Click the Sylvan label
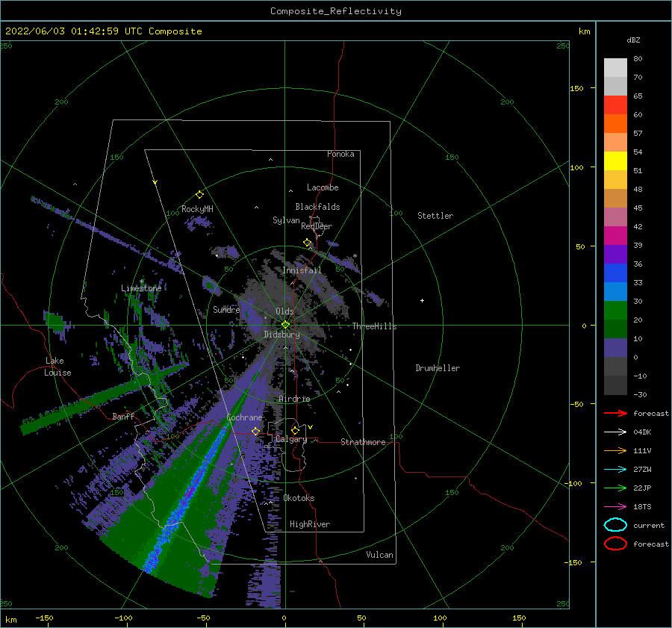Screen dimensions: 672x628 [286, 220]
